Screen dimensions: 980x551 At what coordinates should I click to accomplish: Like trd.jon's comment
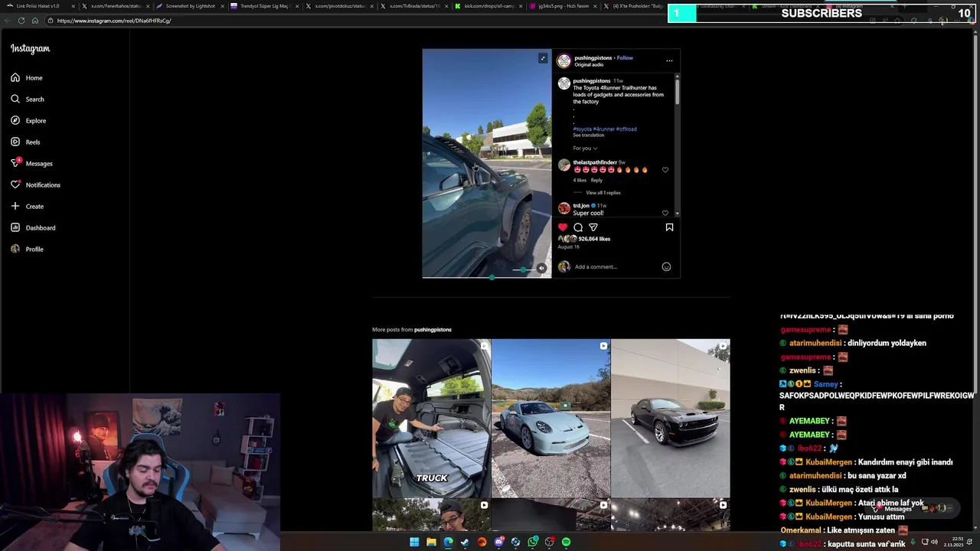(665, 213)
